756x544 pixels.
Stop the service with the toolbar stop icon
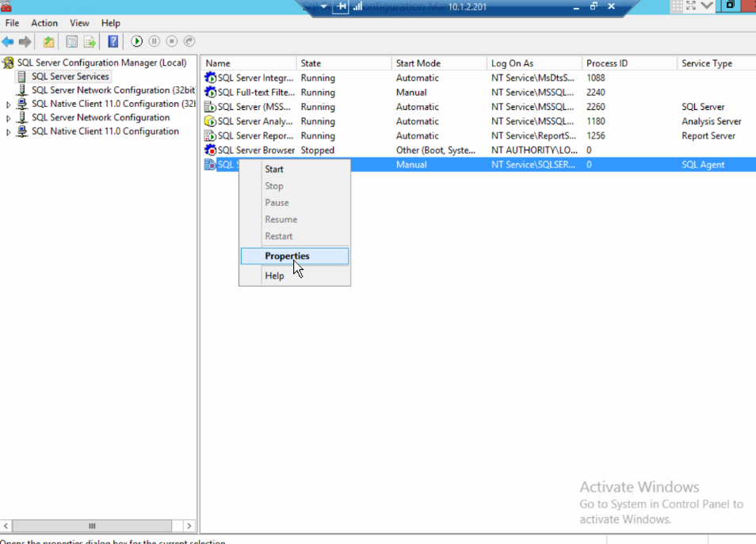coord(172,41)
